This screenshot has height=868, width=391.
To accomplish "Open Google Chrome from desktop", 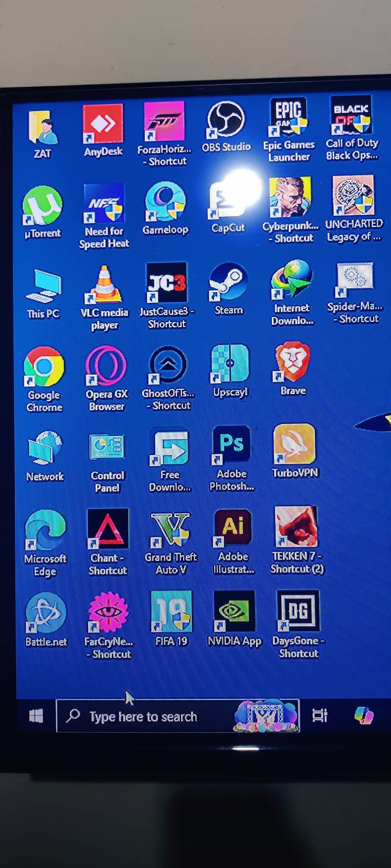I will pos(44,367).
